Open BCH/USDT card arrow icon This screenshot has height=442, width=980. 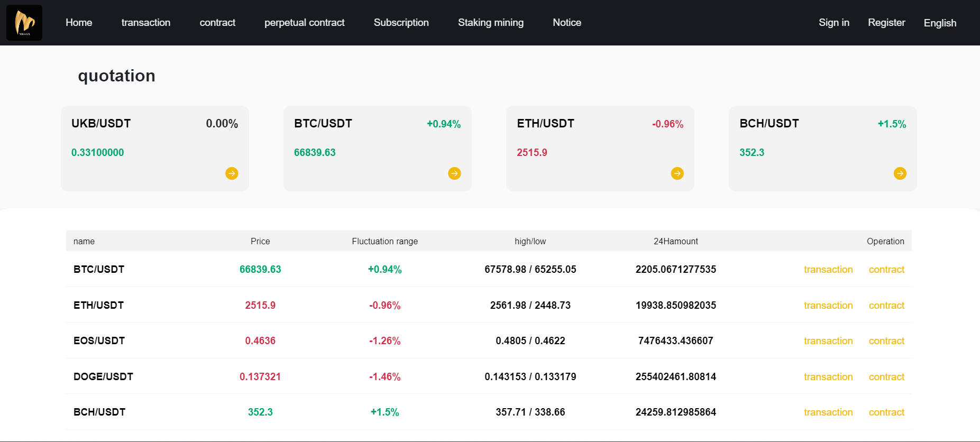pos(900,173)
